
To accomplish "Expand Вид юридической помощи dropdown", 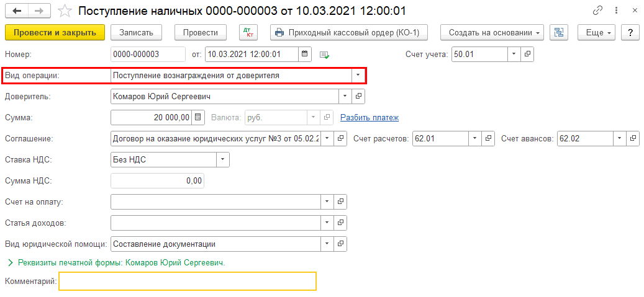I will pos(327,244).
